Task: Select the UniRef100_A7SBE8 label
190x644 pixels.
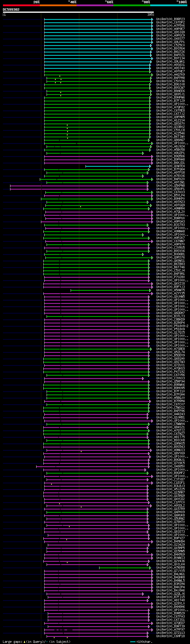Action: click(170, 349)
